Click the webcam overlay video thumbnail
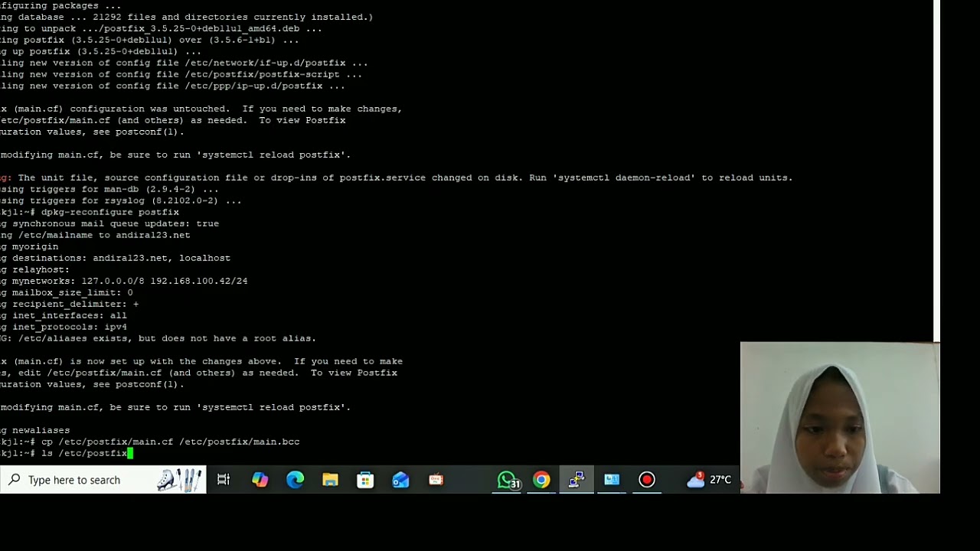 point(840,418)
